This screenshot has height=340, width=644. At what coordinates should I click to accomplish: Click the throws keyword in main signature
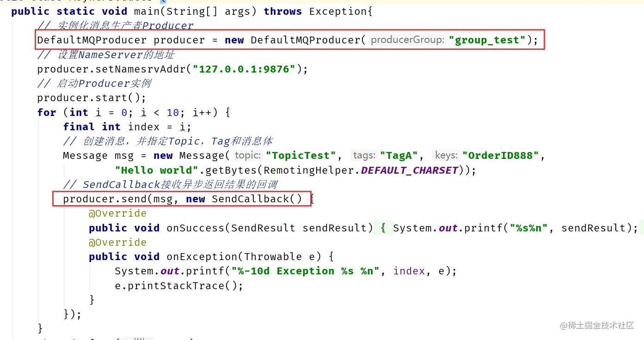[283, 11]
